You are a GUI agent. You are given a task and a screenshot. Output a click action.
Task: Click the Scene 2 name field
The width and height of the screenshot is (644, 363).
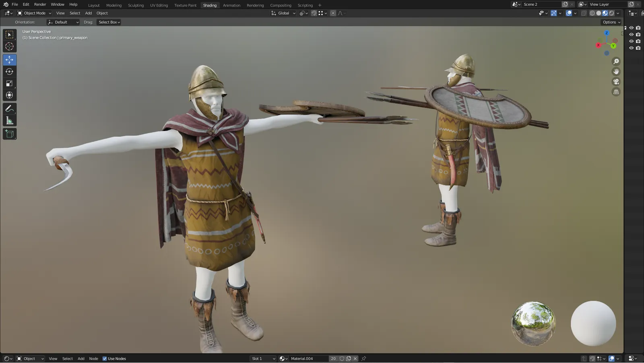click(541, 4)
